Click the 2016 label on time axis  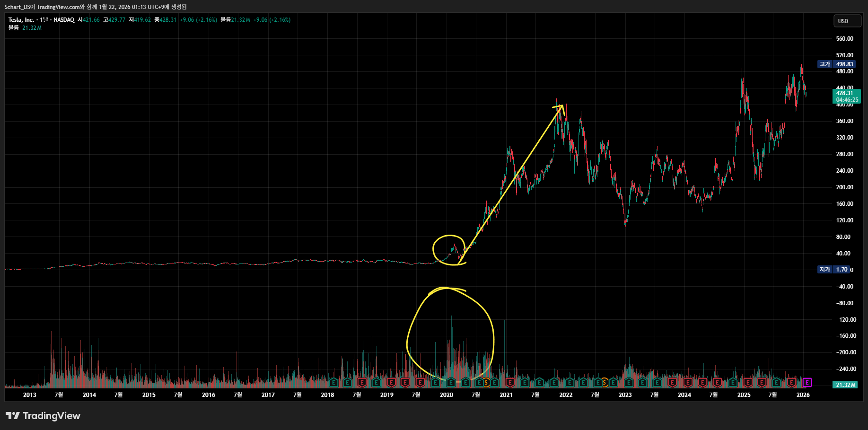click(x=209, y=395)
